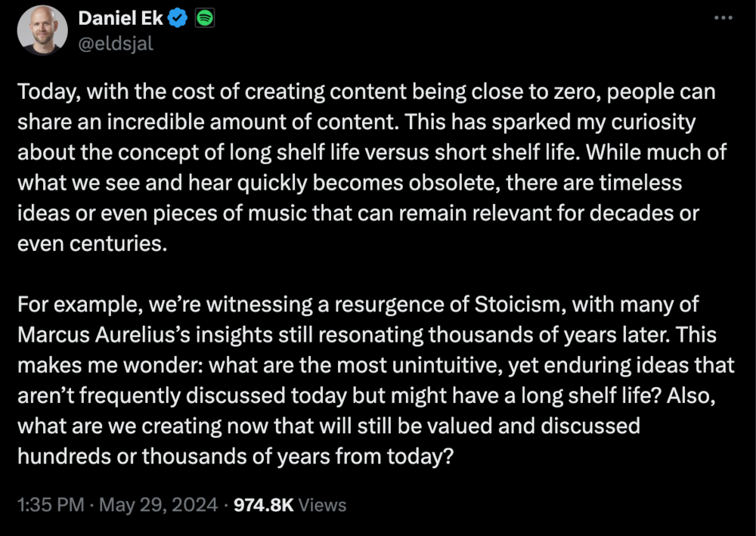Image resolution: width=756 pixels, height=536 pixels.
Task: Open the three-dot More options menu
Action: 723,17
